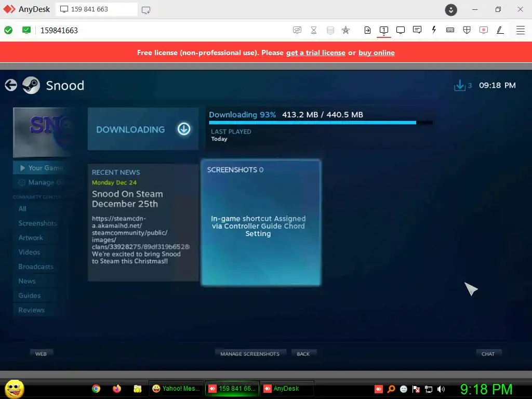The width and height of the screenshot is (532, 399).
Task: Select the Your Game sidebar item
Action: 44,168
